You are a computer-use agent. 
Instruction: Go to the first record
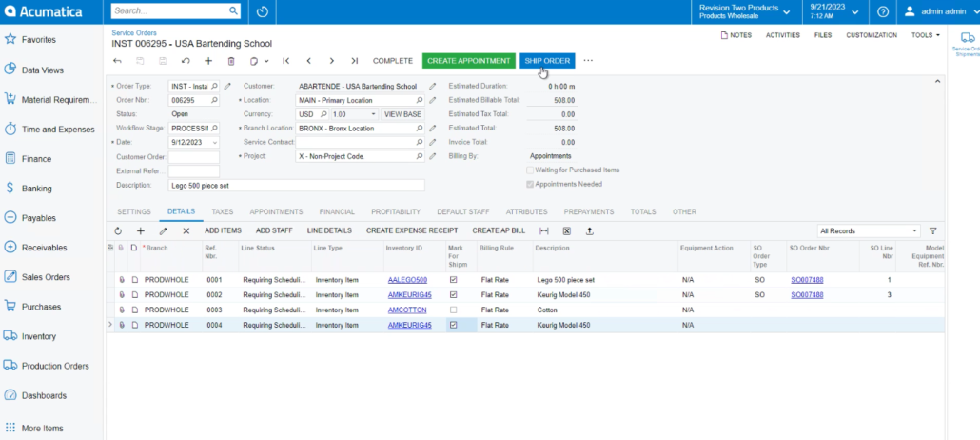[x=286, y=61]
